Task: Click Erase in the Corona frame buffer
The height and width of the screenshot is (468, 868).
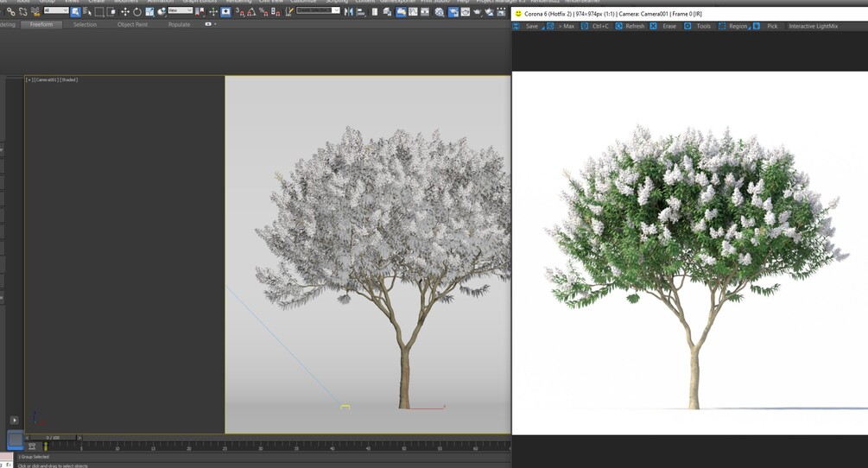Action: (663, 26)
